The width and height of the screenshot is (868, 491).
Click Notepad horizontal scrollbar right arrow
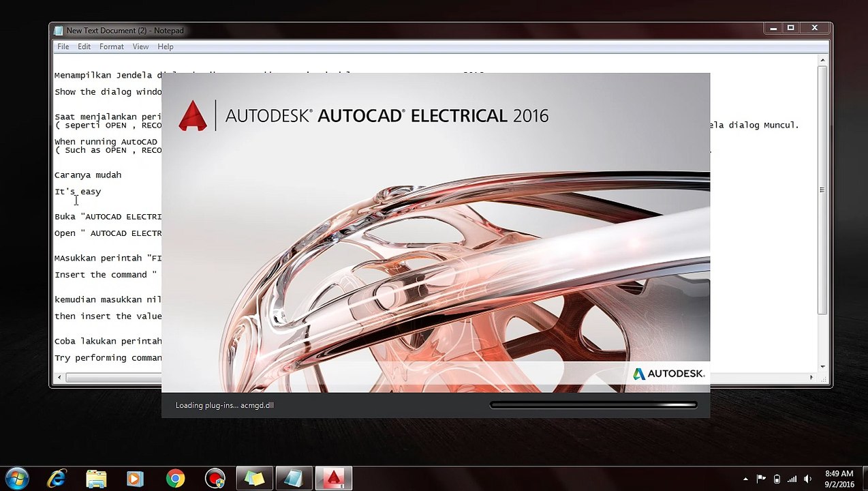coord(811,377)
